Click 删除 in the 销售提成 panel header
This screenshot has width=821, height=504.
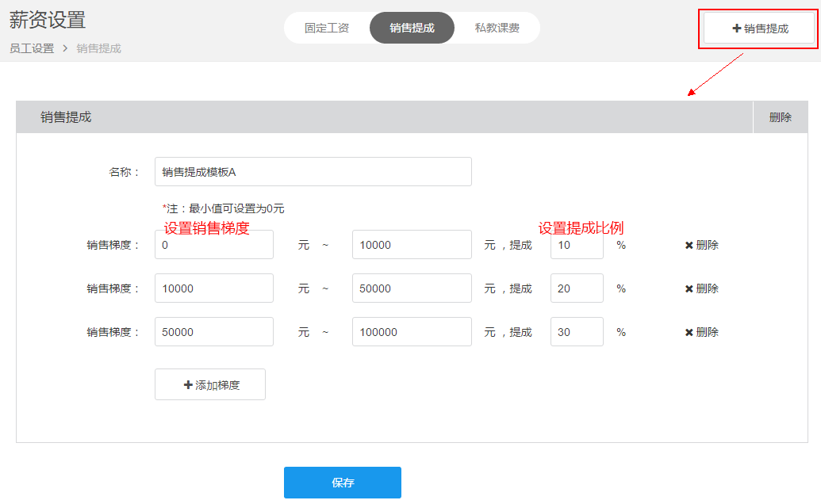(x=780, y=117)
